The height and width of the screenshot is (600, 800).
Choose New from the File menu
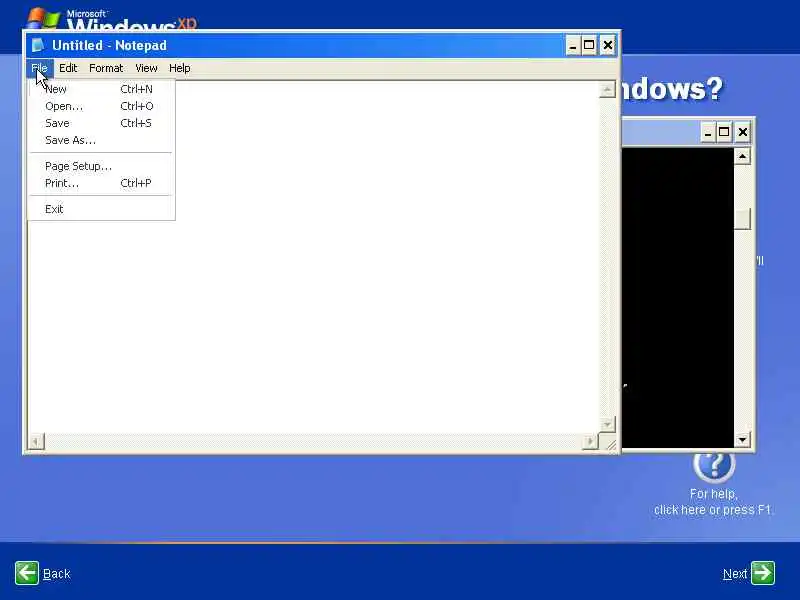coord(101,89)
